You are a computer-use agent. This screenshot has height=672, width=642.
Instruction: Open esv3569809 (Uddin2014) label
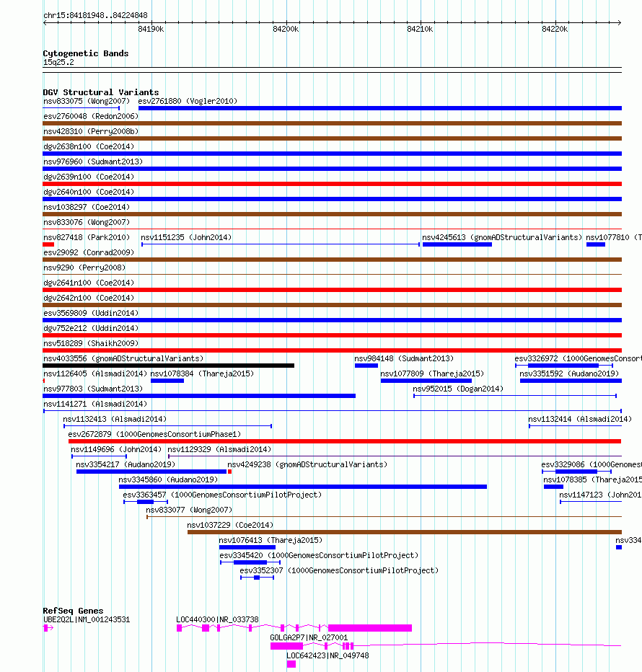(x=91, y=313)
